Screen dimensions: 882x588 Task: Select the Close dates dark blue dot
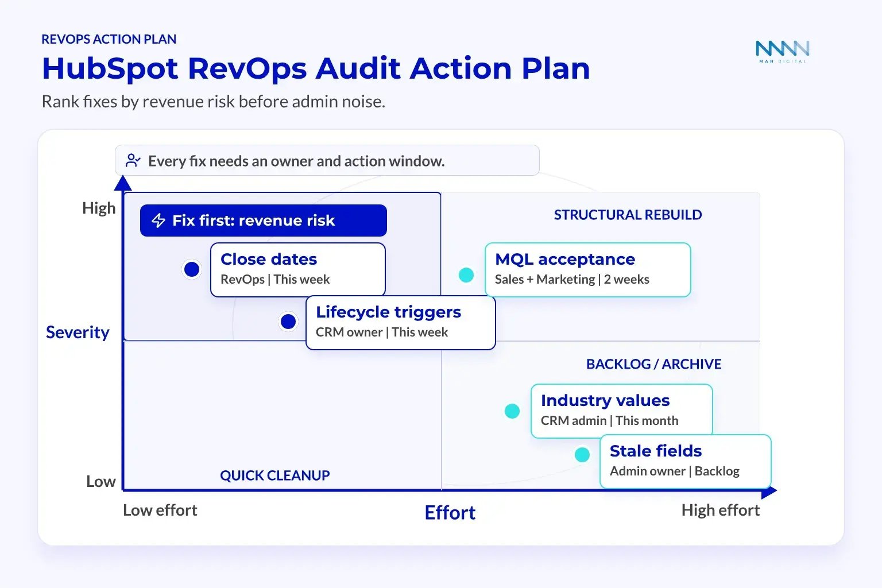[192, 269]
